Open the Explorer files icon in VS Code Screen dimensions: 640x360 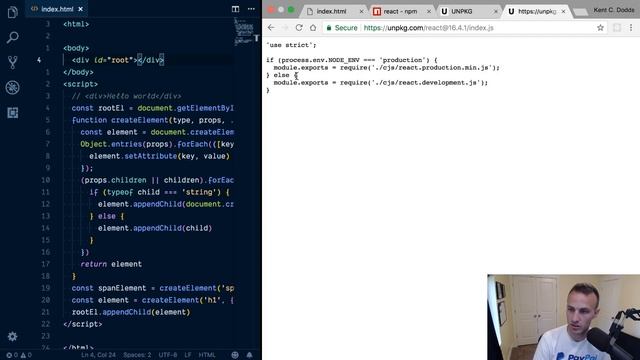[13, 12]
